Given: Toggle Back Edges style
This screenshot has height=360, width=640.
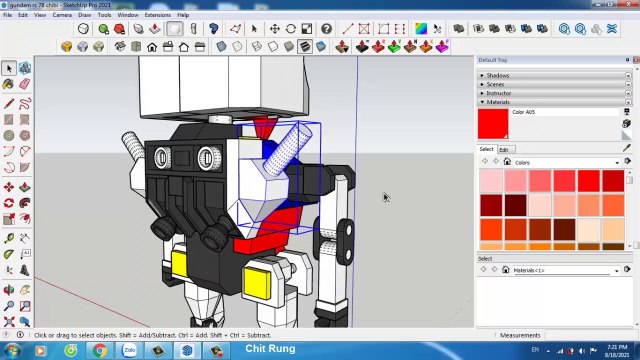Looking at the screenshot, I should 237,47.
